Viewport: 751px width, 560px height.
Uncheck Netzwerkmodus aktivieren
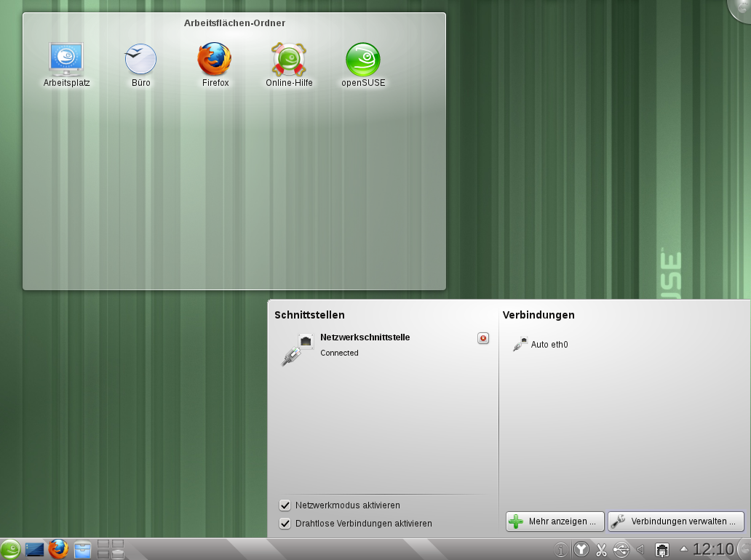click(x=285, y=505)
